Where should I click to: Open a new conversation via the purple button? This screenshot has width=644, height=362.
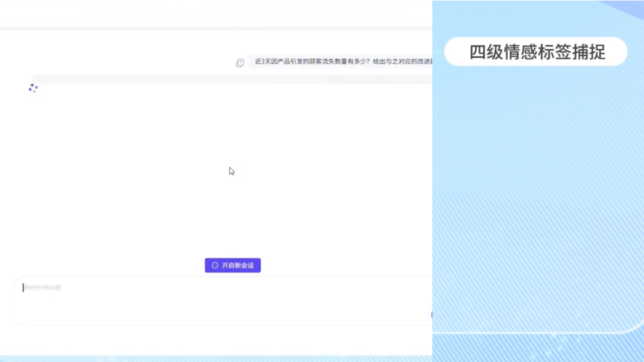click(x=233, y=265)
